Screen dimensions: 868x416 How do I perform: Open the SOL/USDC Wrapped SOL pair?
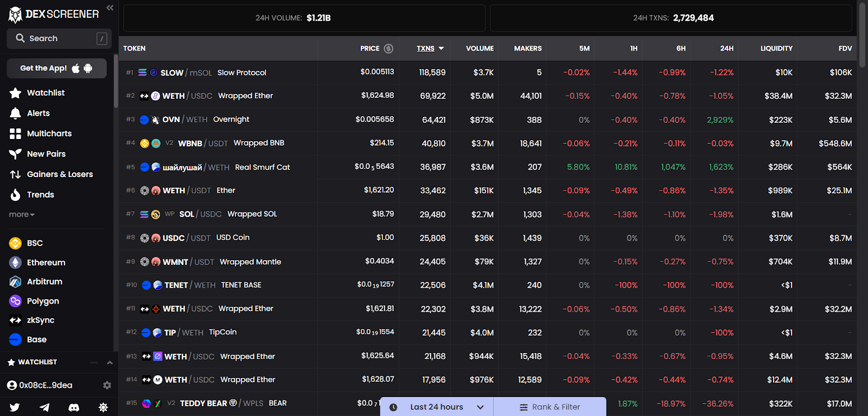pyautogui.click(x=488, y=215)
